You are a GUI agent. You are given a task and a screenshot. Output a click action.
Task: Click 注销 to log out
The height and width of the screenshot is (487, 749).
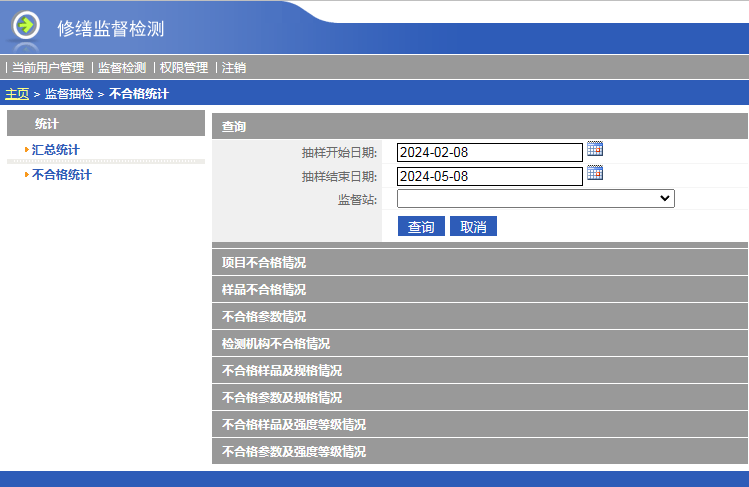[234, 68]
